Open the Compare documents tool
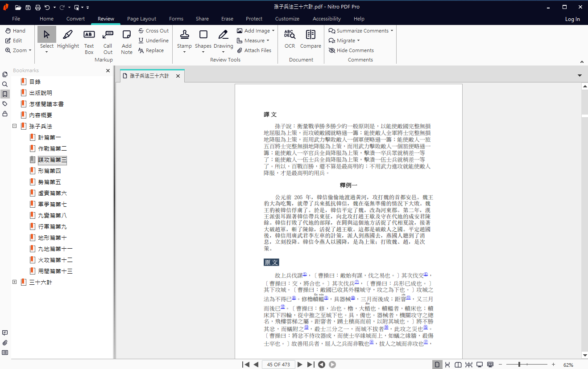 [311, 38]
